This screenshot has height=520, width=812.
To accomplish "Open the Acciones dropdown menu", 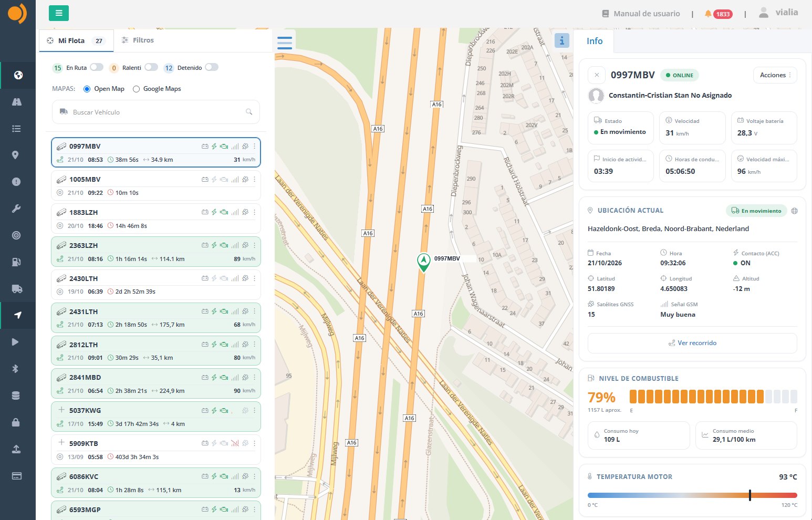I will click(x=775, y=75).
